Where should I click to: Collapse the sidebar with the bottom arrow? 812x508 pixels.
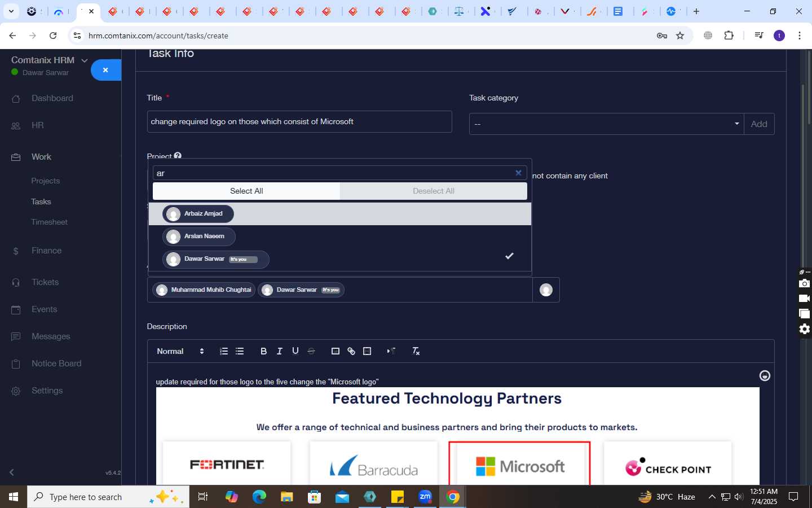click(12, 472)
